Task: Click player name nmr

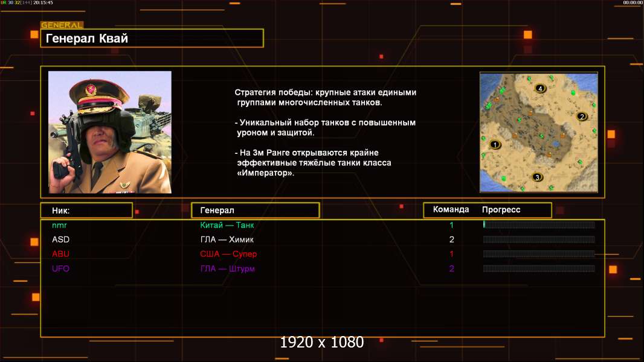Action: point(60,225)
